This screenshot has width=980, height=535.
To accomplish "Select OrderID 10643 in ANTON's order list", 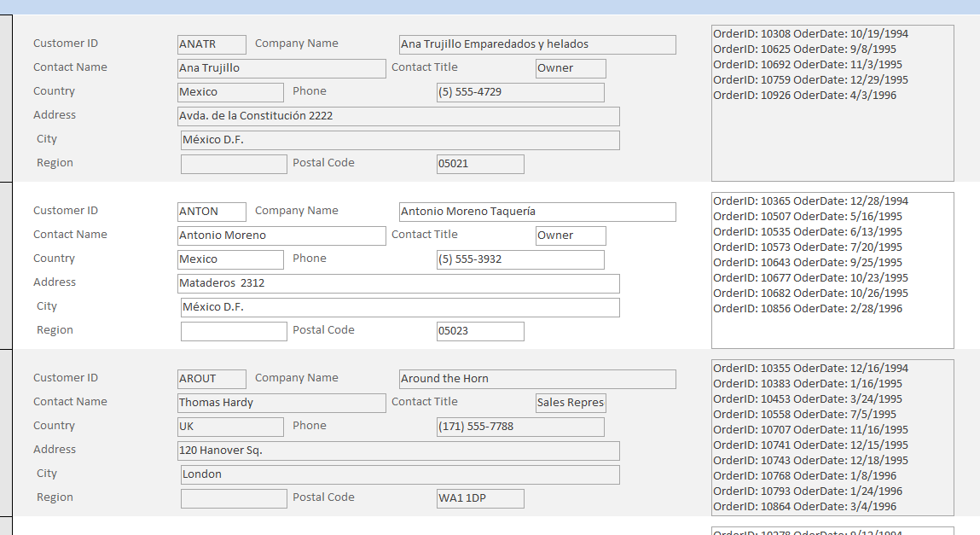I will coord(807,263).
